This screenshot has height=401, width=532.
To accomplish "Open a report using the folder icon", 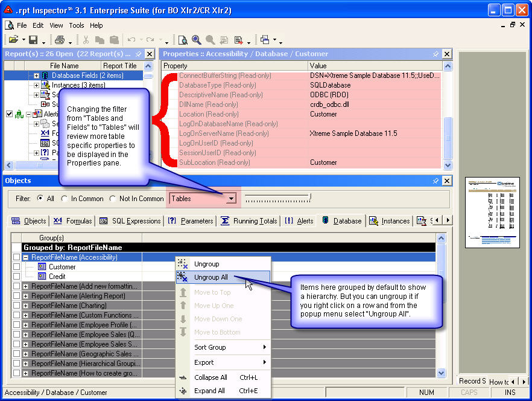I will point(14,40).
